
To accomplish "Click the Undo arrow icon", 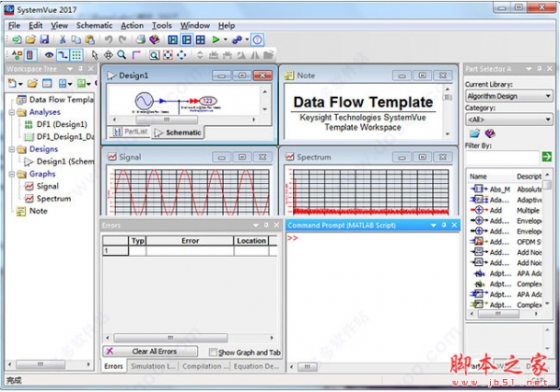I will point(108,39).
